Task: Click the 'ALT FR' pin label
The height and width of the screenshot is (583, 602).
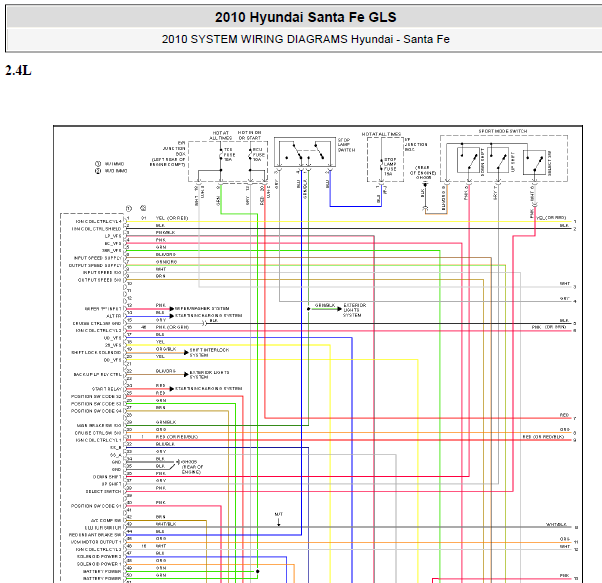Action: tap(114, 316)
